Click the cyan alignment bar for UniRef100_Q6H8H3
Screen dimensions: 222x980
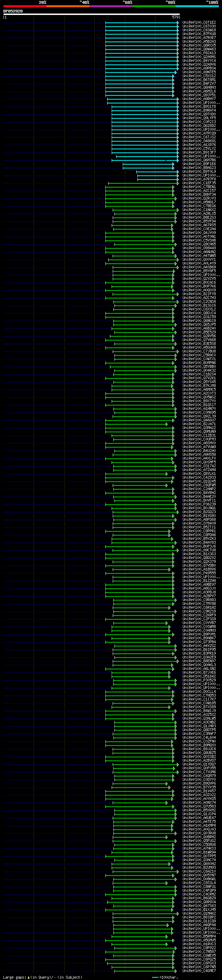tap(140, 88)
